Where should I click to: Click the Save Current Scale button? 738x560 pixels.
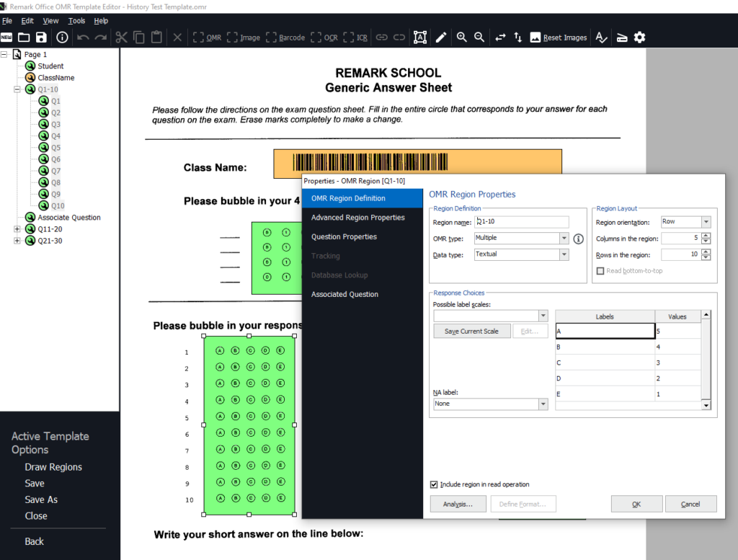[471, 332]
